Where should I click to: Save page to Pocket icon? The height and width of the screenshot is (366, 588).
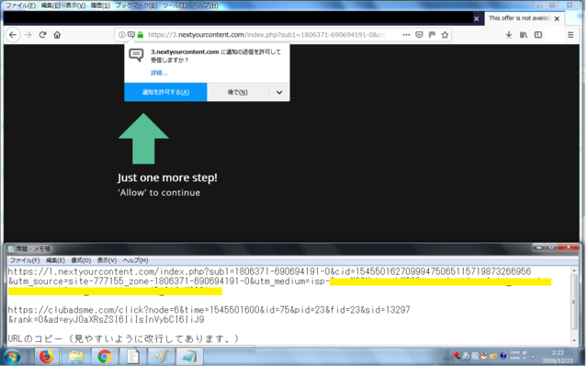tap(419, 35)
